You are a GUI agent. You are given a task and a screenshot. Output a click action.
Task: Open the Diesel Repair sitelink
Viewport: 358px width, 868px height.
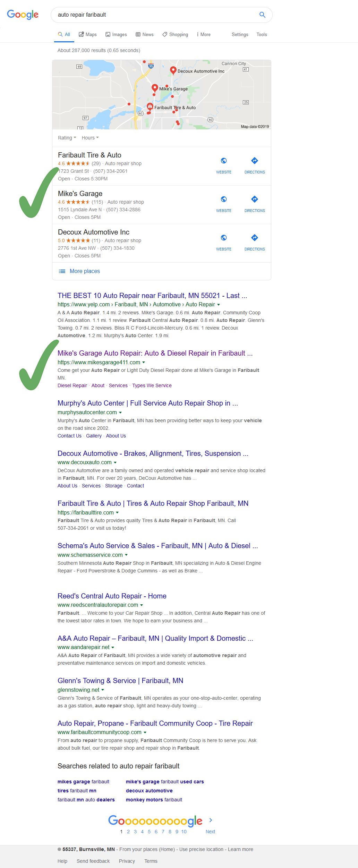tap(72, 385)
